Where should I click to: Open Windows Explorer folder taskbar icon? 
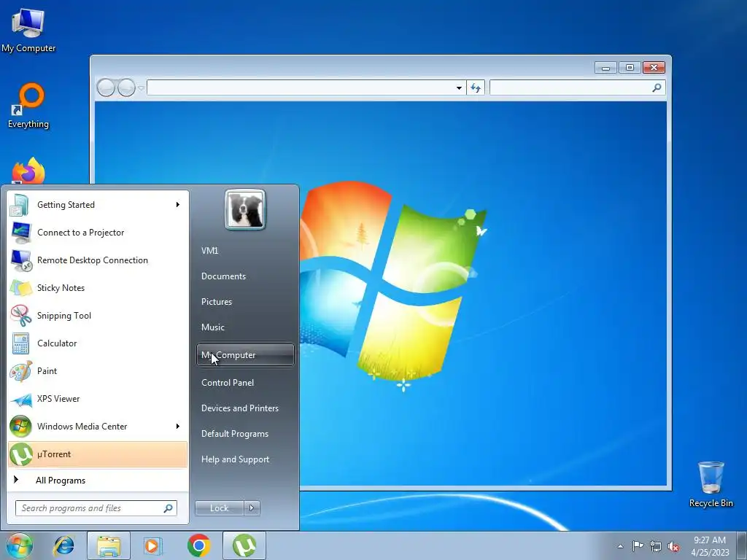[109, 545]
